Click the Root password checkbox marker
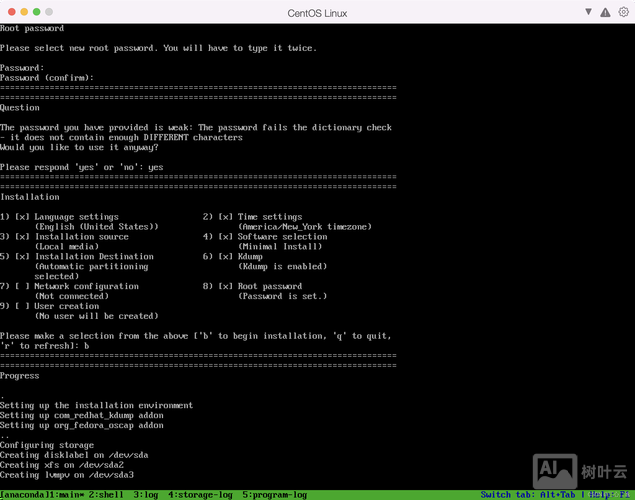 coord(226,286)
